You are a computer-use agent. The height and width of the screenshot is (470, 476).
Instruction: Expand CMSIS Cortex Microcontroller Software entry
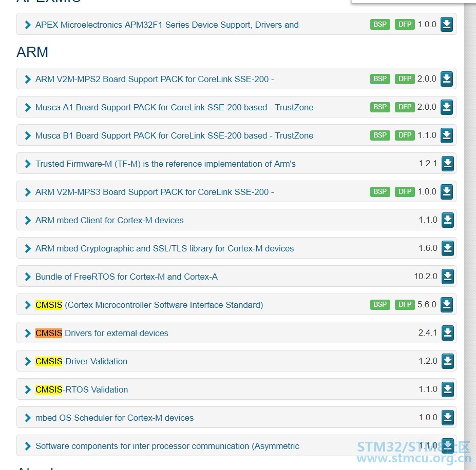coord(28,305)
